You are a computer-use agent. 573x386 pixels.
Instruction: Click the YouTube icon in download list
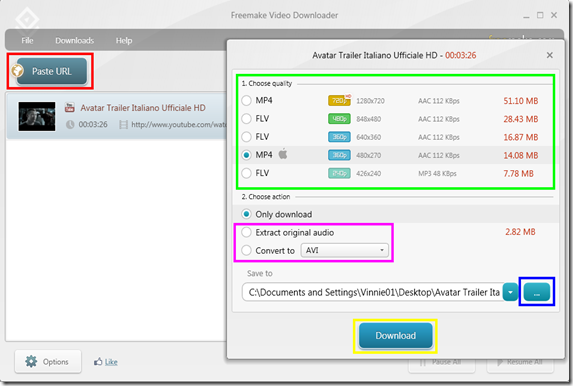(x=69, y=107)
